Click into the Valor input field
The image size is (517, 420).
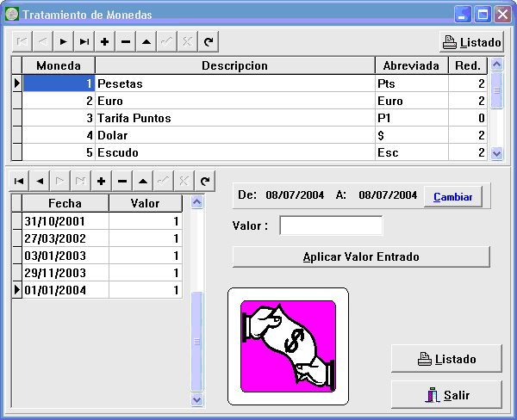331,225
